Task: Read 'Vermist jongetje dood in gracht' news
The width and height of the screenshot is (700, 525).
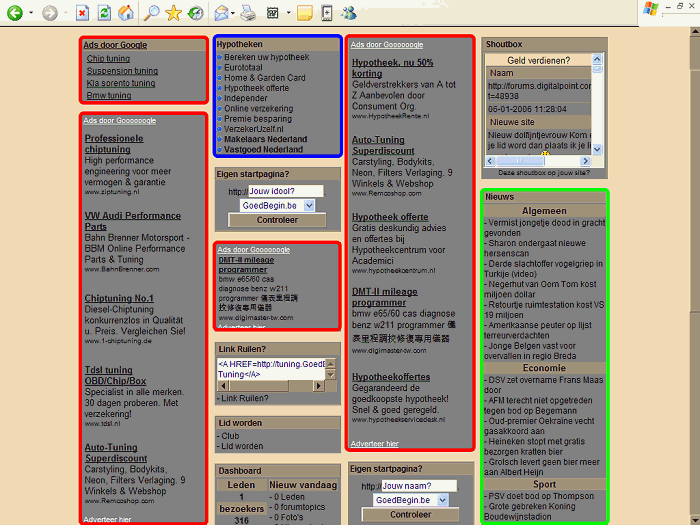Action: coord(545,228)
